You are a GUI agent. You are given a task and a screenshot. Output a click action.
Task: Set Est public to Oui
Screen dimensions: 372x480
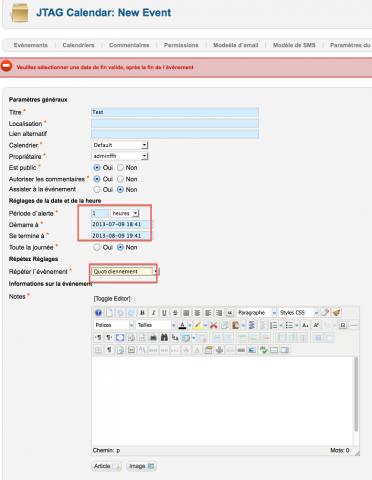tap(97, 168)
